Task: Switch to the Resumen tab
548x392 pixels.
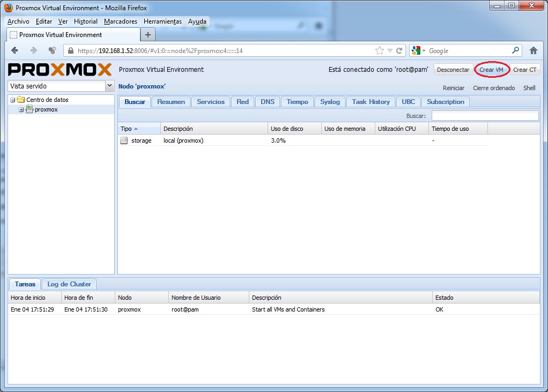Action: coord(171,102)
